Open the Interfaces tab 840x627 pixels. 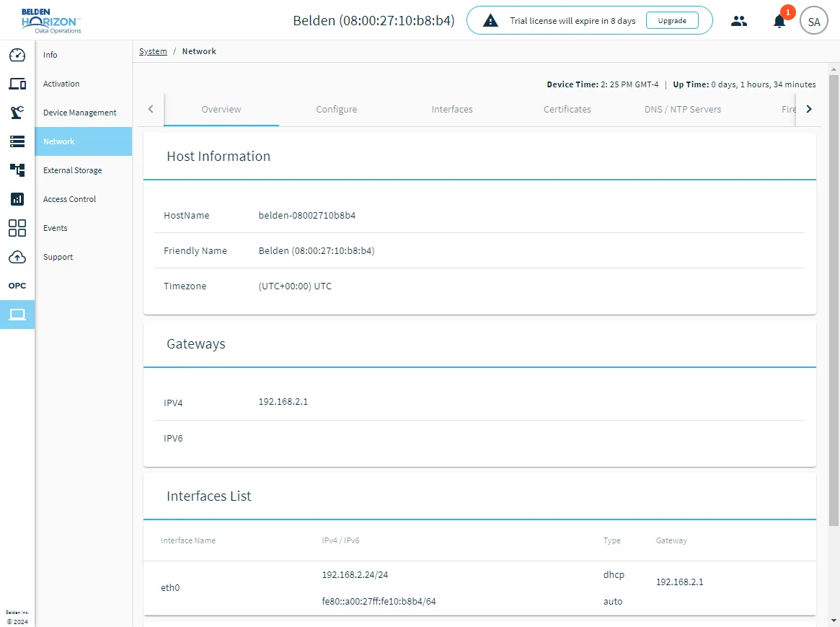(452, 110)
